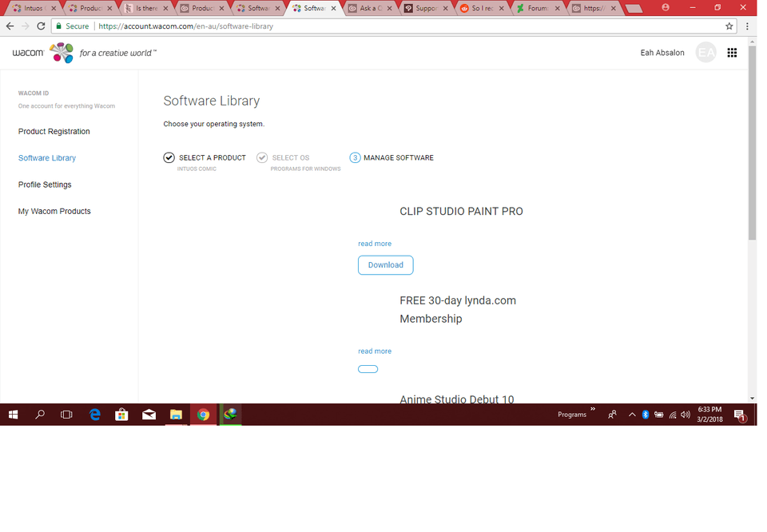Switch to the 'Is there' tab

tap(145, 8)
